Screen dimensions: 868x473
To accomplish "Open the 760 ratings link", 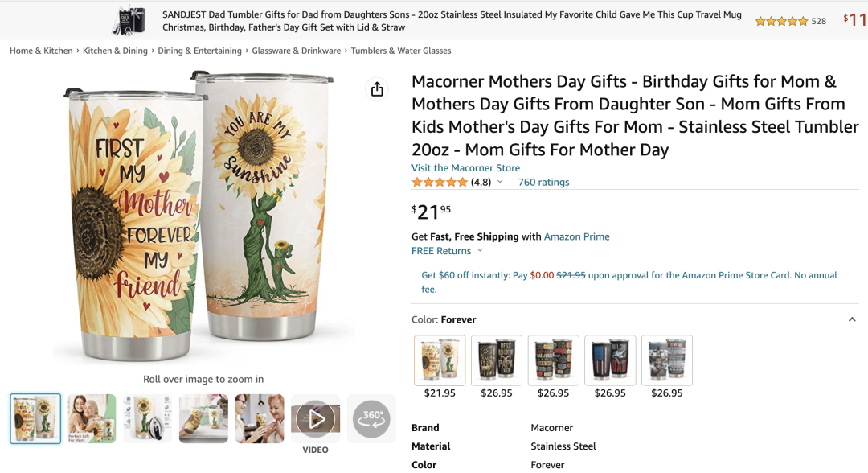I will tap(543, 183).
